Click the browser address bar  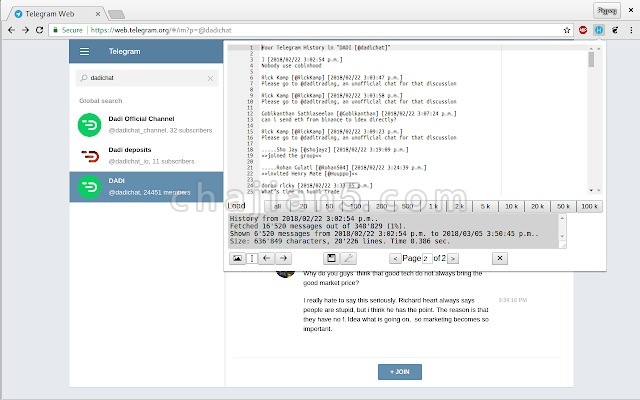(310, 30)
